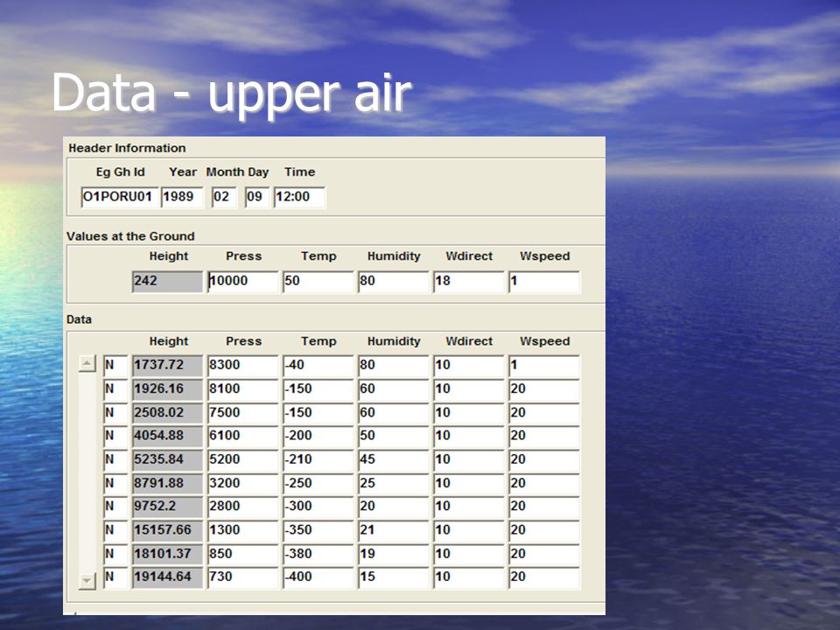The height and width of the screenshot is (630, 840).
Task: Select the Time field showing 12:00
Action: (x=299, y=197)
